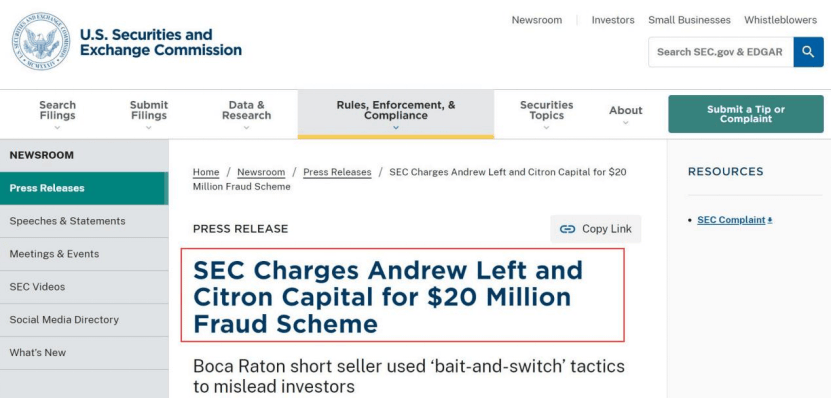Click the chain link icon beside Copy Link
The image size is (831, 398).
point(567,229)
